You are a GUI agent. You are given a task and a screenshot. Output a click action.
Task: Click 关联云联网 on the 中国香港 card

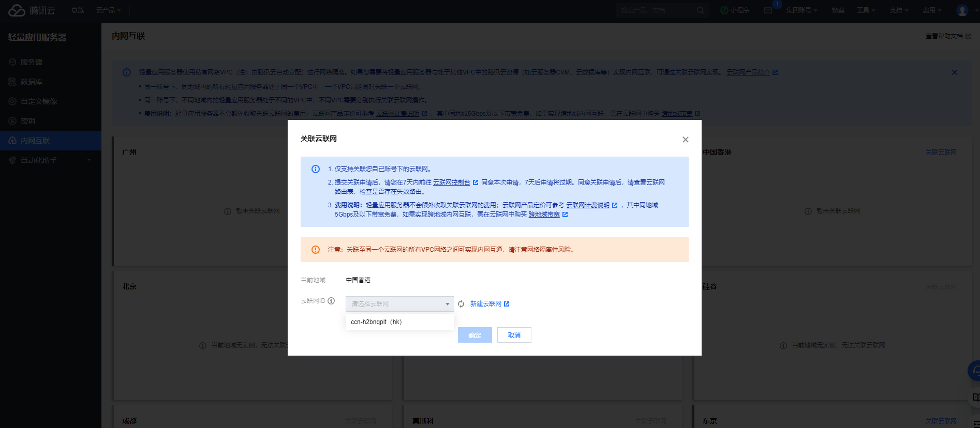click(941, 152)
